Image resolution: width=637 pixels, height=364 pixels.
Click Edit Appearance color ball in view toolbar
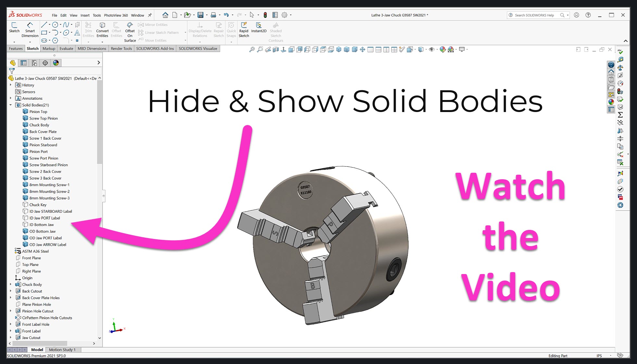tap(443, 49)
